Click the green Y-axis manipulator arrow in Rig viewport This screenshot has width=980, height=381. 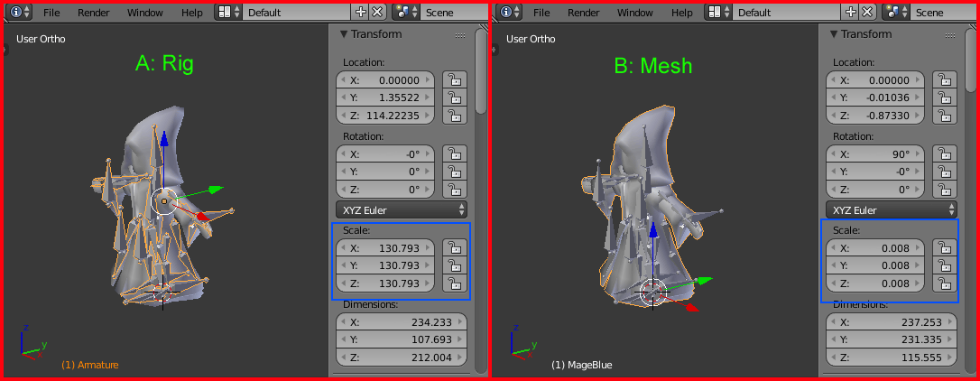pyautogui.click(x=216, y=189)
